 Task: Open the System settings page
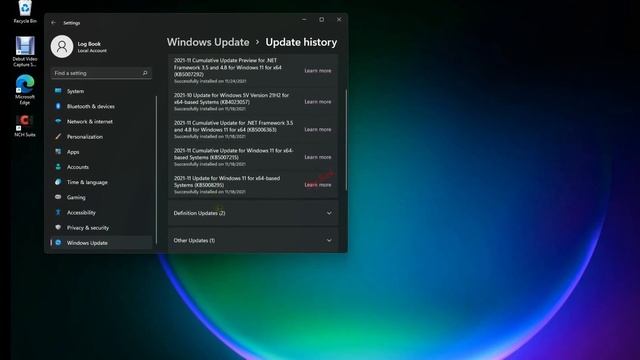click(x=101, y=91)
